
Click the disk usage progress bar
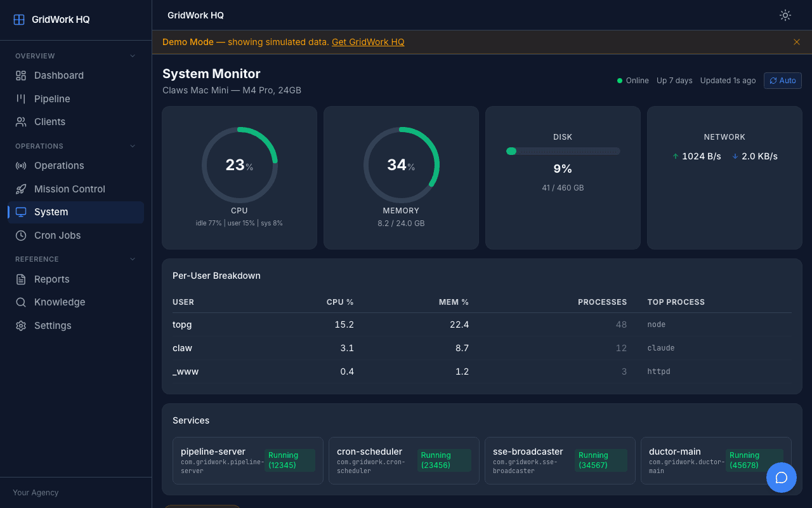(563, 151)
